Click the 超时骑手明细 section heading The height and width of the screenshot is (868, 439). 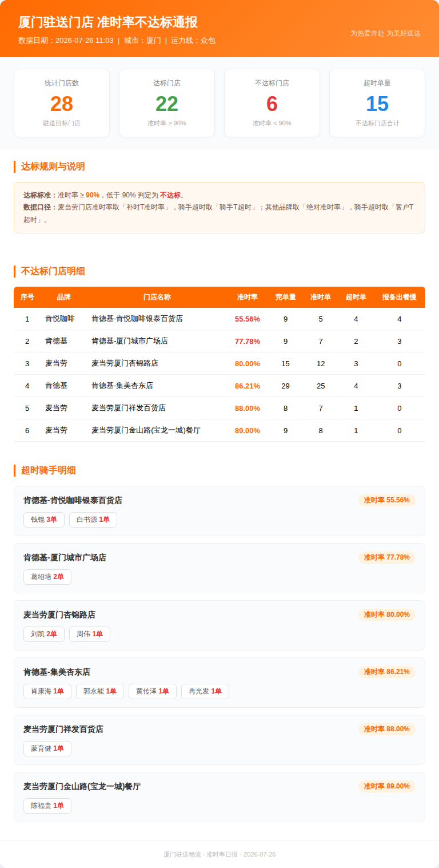tap(49, 470)
